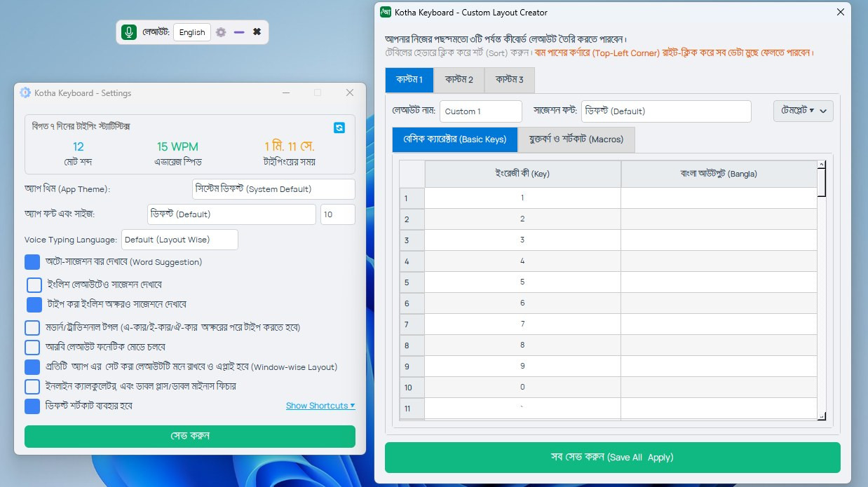Click the table top-left corner cell
This screenshot has width=868, height=487.
click(412, 174)
